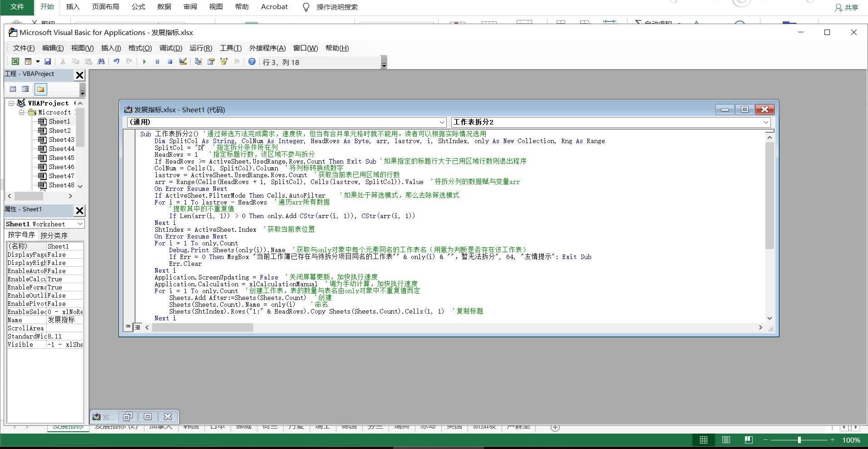
Task: Select the View Object button
Action: [25, 89]
